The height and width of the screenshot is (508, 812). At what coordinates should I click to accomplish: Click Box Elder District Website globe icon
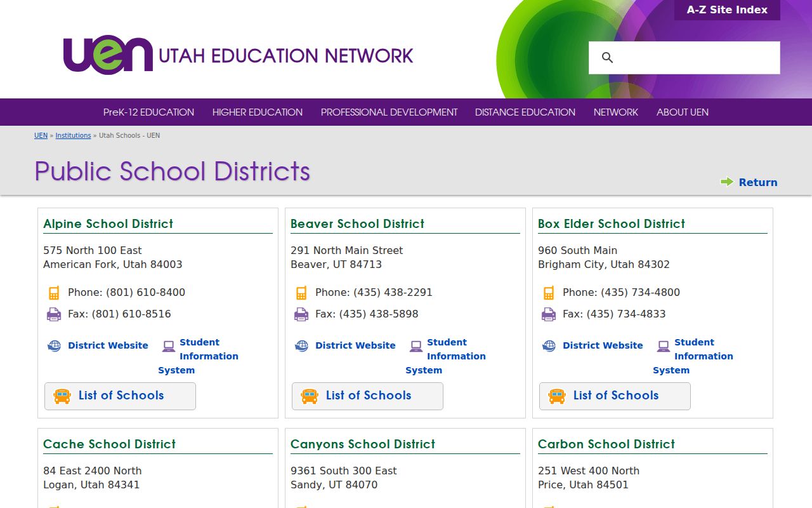[549, 345]
